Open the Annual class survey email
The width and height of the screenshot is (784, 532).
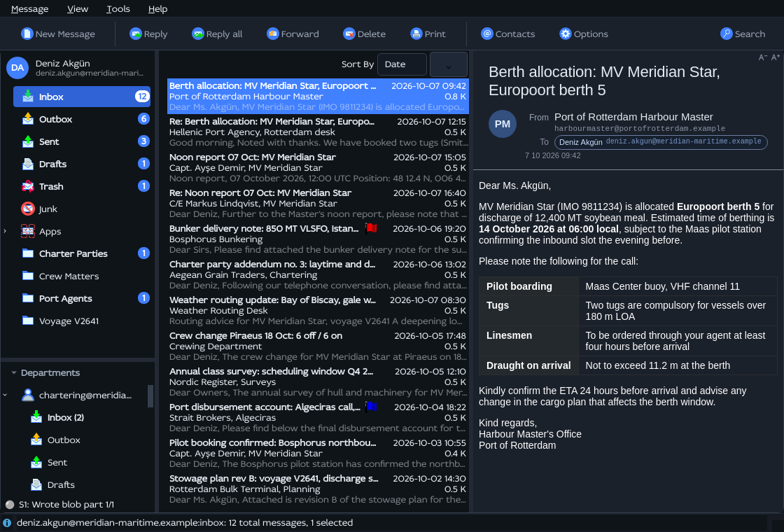(x=318, y=381)
